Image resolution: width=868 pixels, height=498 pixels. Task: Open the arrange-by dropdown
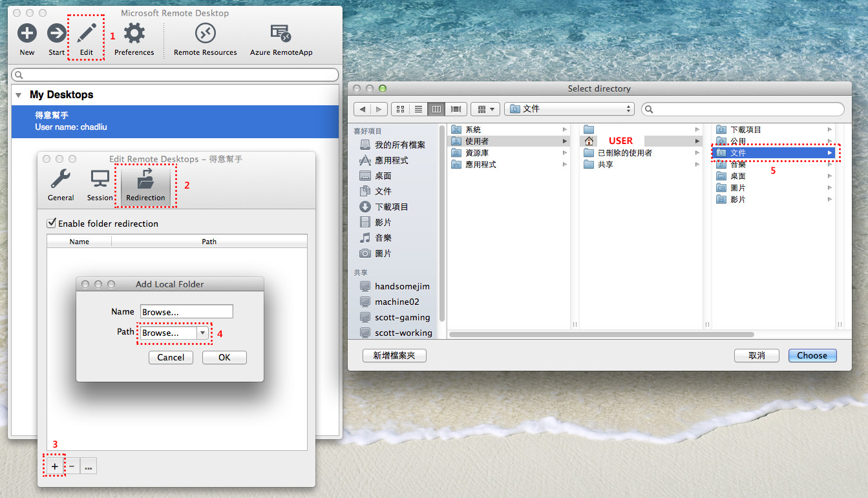[485, 109]
